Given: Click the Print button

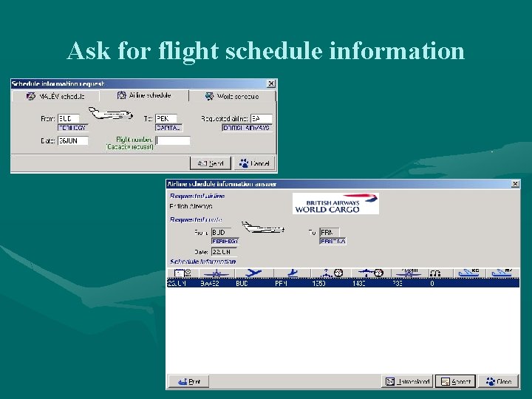Looking at the screenshot, I should (188, 381).
